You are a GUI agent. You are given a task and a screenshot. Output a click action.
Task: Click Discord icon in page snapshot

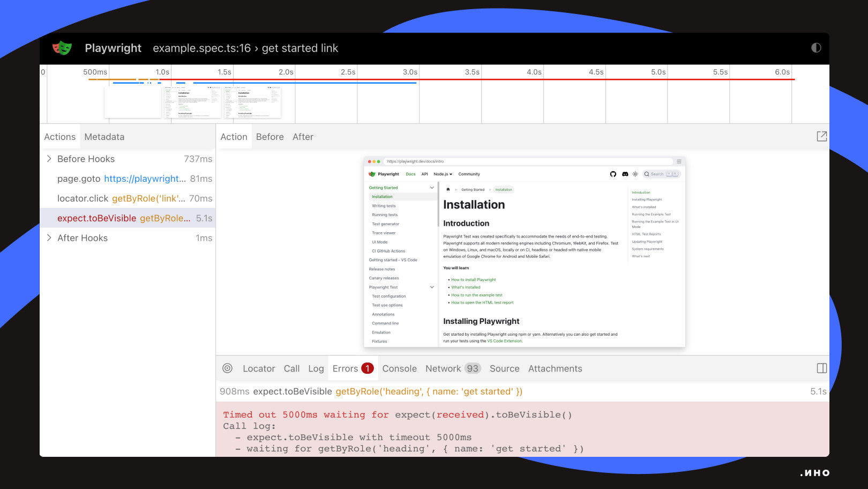tap(625, 174)
